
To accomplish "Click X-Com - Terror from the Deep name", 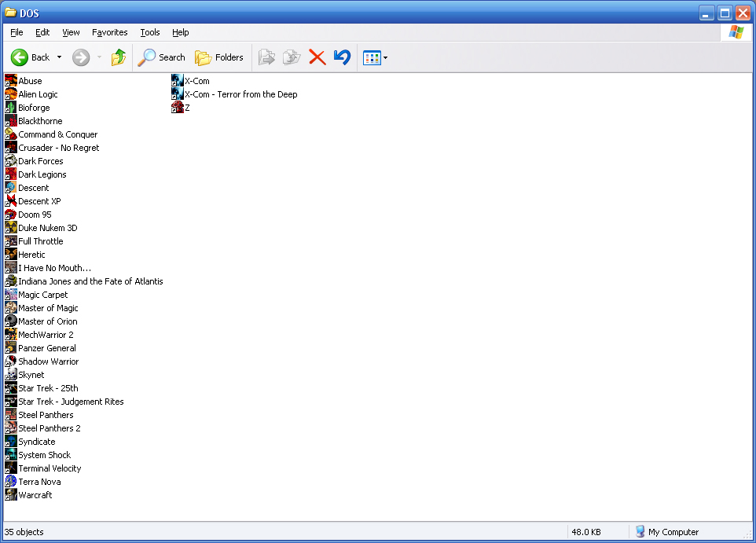I will click(241, 94).
